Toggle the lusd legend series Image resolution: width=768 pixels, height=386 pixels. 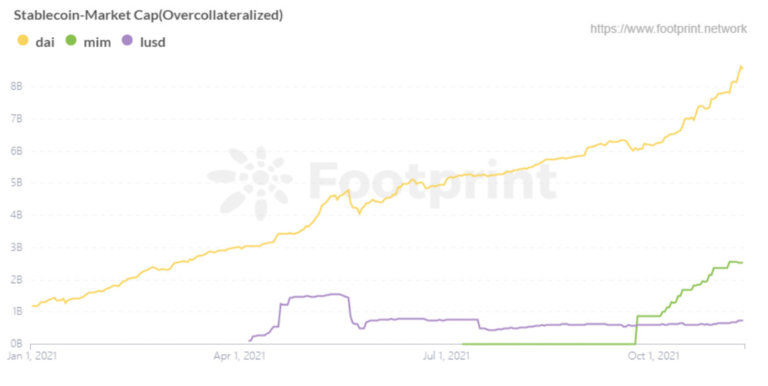[x=144, y=42]
